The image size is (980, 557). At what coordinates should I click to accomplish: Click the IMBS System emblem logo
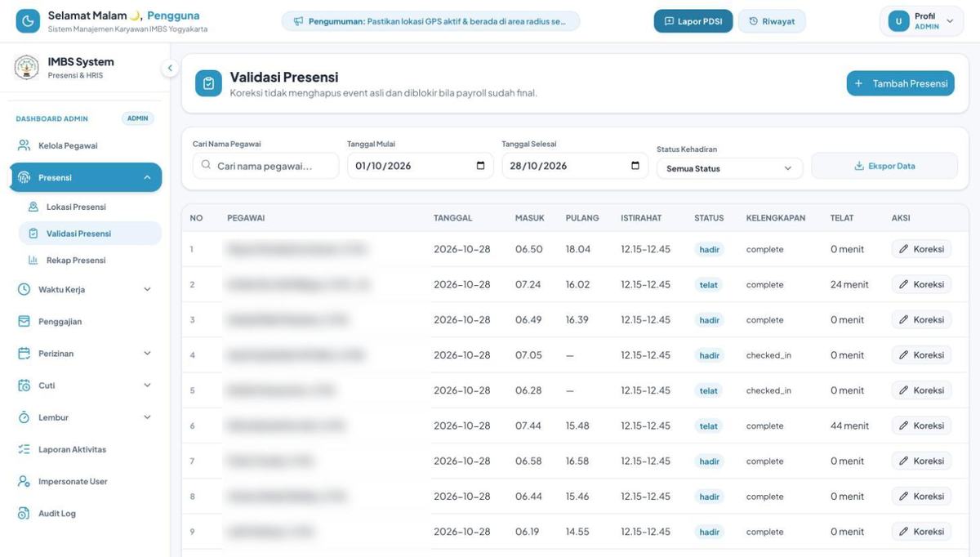(27, 68)
